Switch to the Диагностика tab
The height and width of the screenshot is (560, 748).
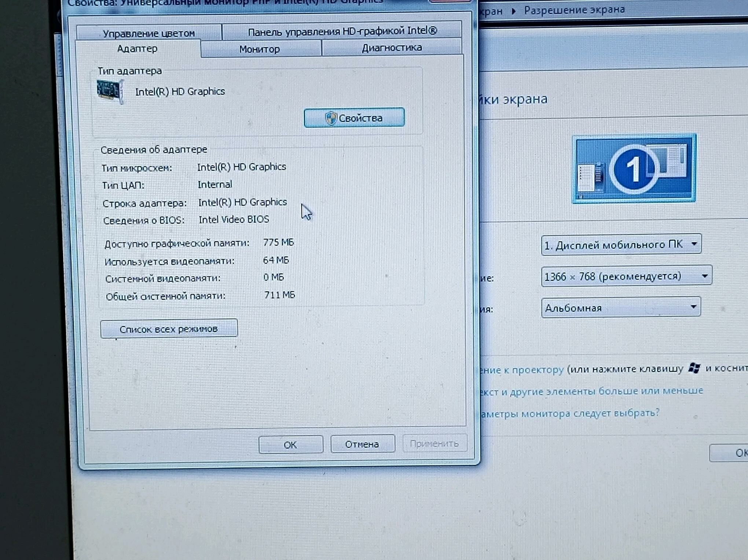392,48
